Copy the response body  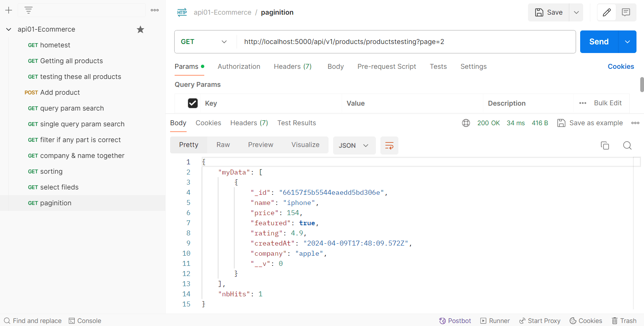pyautogui.click(x=605, y=146)
